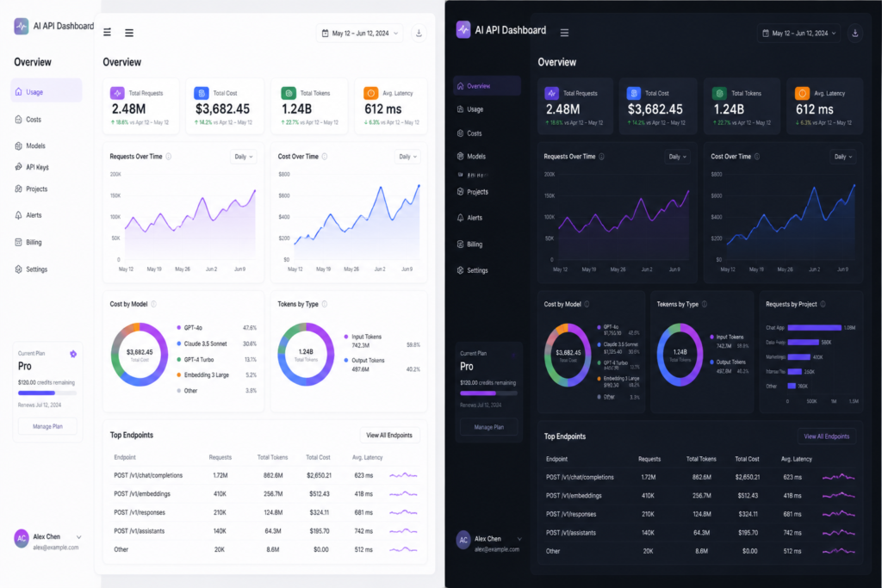
Task: Click the Settings gear icon in the dark sidebar
Action: tap(461, 270)
